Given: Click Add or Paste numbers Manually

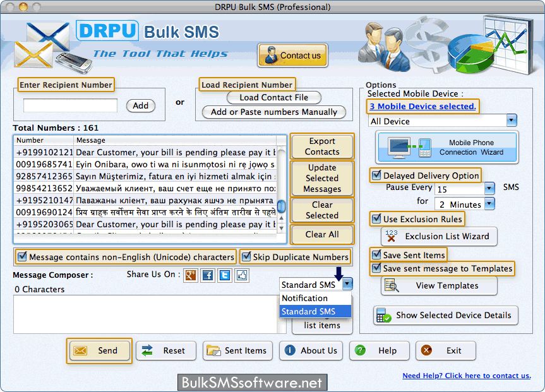Looking at the screenshot, I should (x=274, y=112).
